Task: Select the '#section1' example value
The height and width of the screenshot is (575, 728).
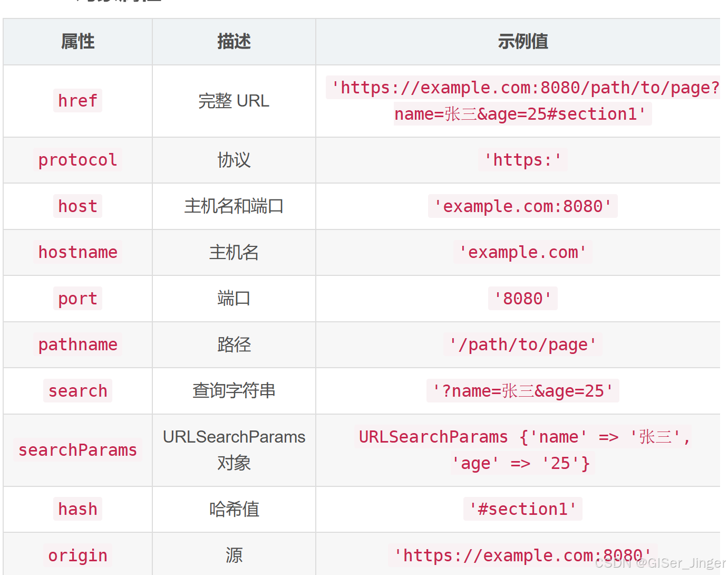Action: pos(522,509)
